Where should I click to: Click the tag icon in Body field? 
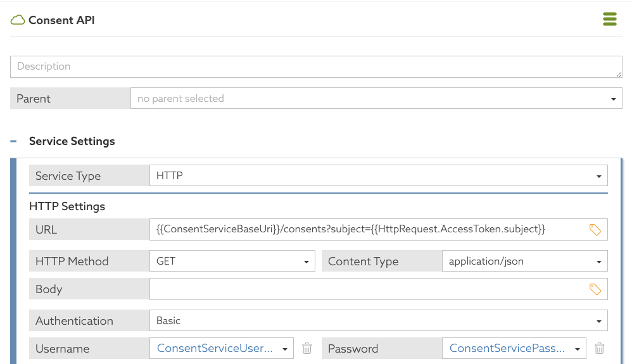(595, 289)
